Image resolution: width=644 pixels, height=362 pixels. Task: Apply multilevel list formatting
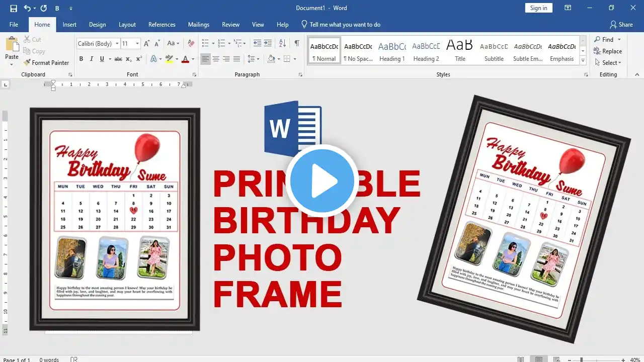pyautogui.click(x=237, y=44)
